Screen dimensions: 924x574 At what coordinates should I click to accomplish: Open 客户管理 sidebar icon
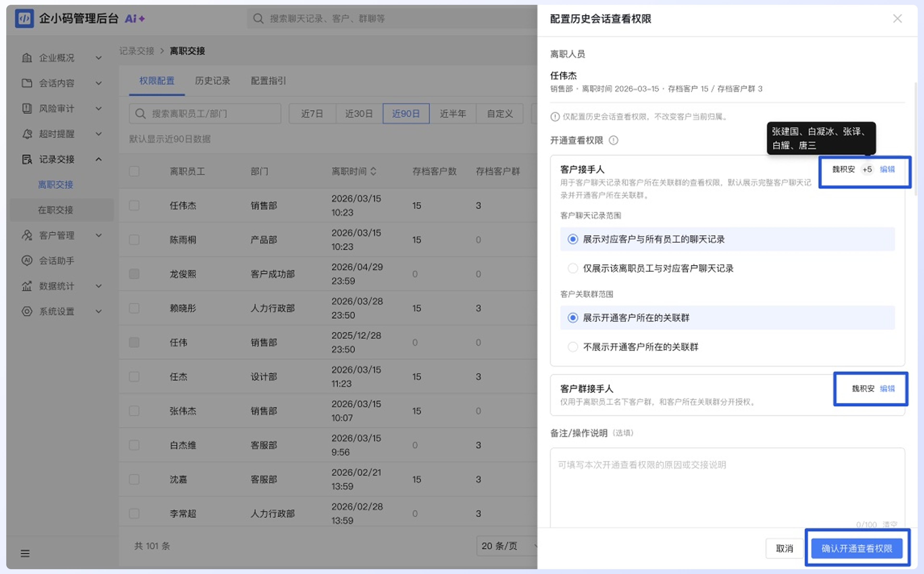coord(26,235)
